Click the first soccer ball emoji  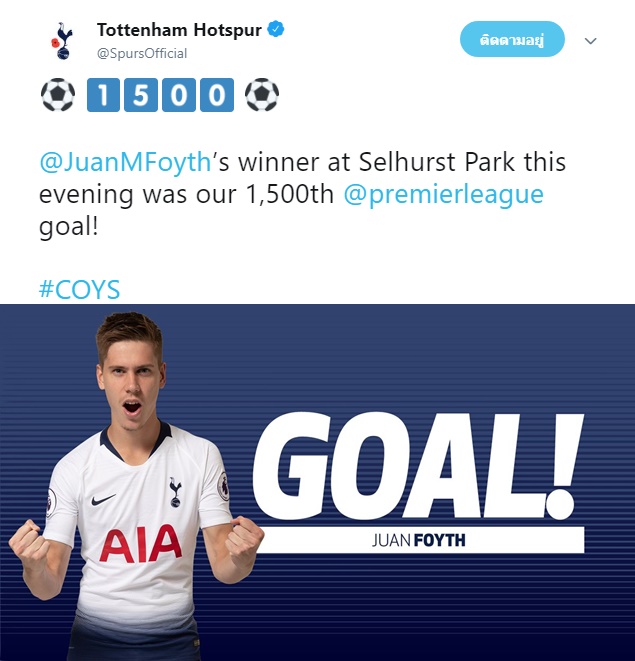[58, 95]
